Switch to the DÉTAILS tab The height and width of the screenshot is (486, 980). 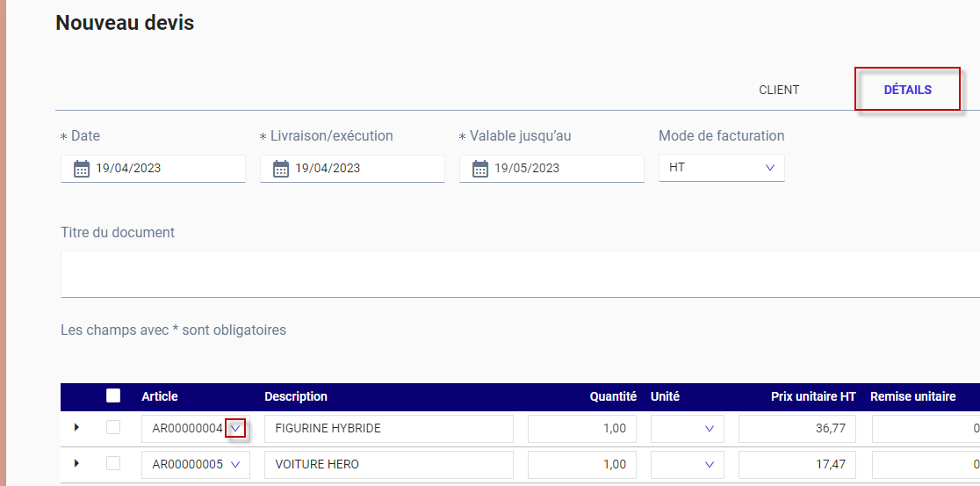pyautogui.click(x=907, y=90)
